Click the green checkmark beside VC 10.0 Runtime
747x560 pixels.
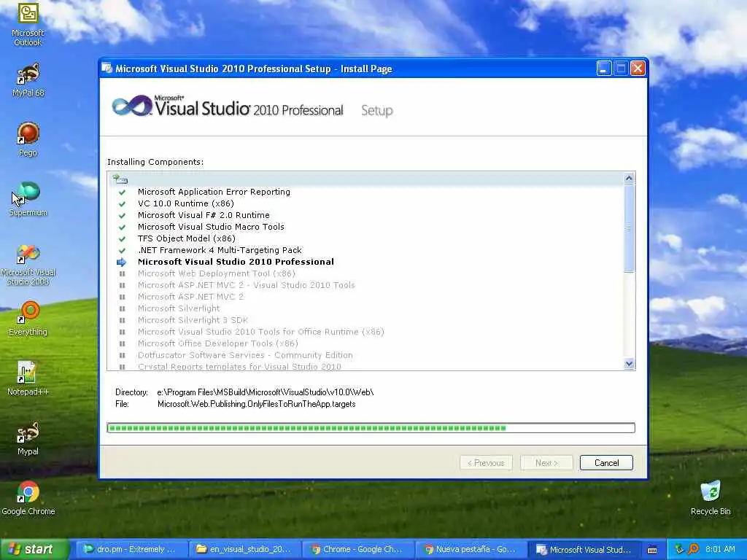pyautogui.click(x=122, y=204)
